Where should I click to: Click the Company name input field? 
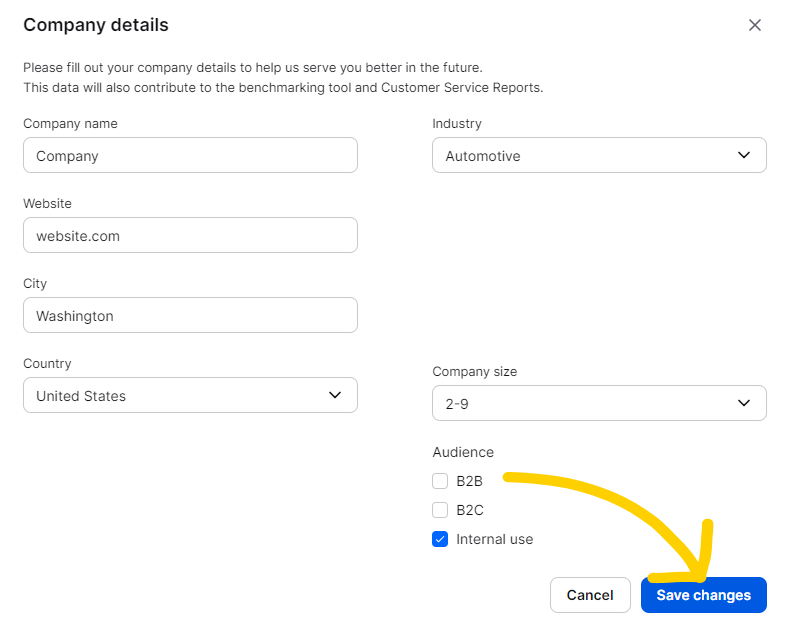pos(190,155)
